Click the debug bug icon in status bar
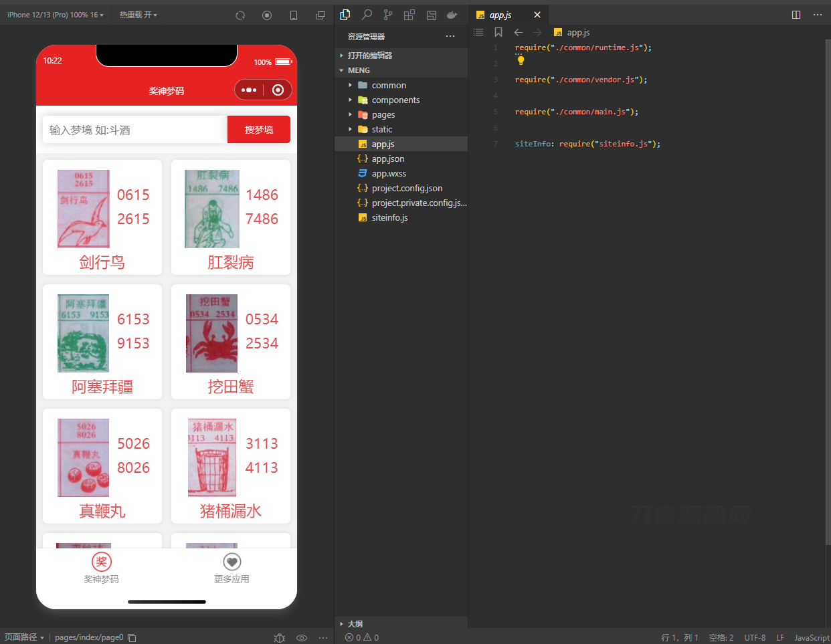 280,637
